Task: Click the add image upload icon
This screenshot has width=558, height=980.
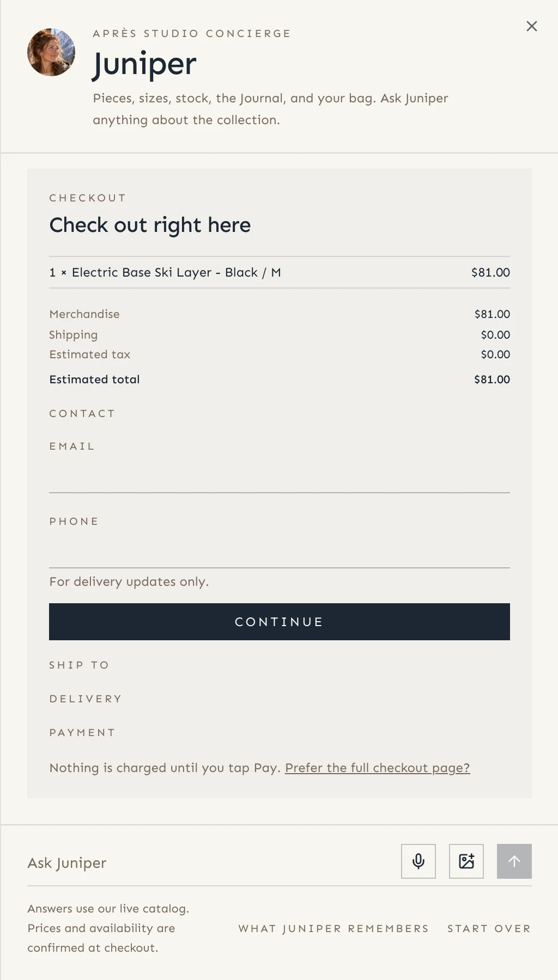Action: click(466, 861)
